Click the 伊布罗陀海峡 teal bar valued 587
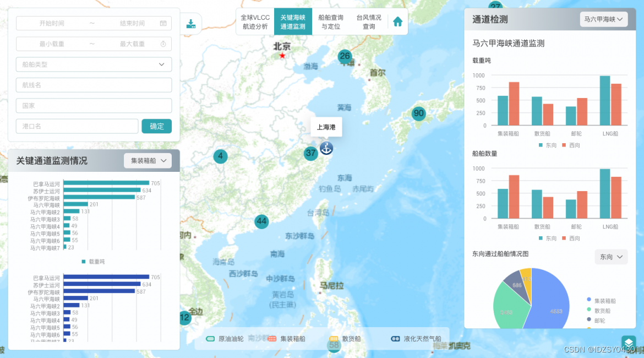 (100, 197)
